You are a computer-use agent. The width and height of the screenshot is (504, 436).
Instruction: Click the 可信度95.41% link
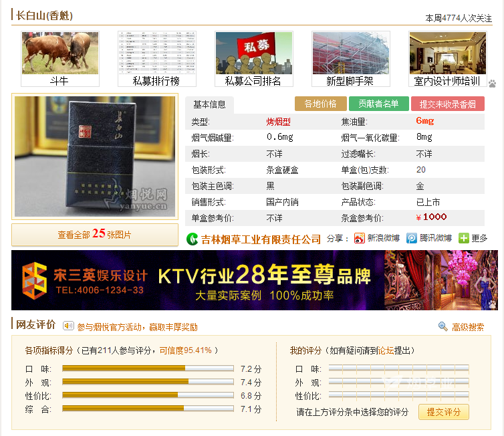[185, 350]
